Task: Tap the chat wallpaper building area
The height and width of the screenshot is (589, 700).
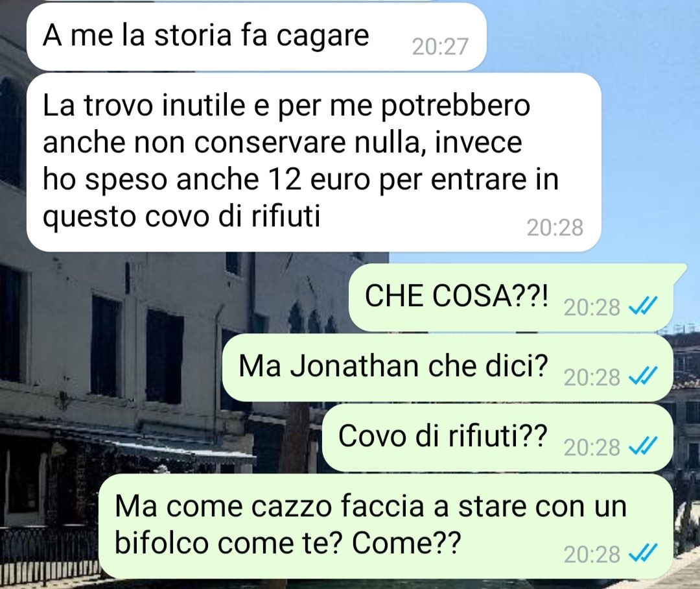Action: [156, 357]
